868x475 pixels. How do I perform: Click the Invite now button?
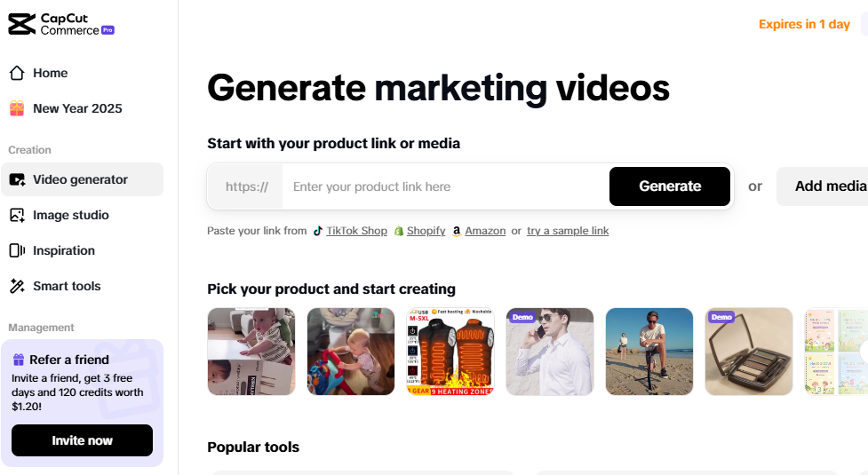tap(82, 440)
